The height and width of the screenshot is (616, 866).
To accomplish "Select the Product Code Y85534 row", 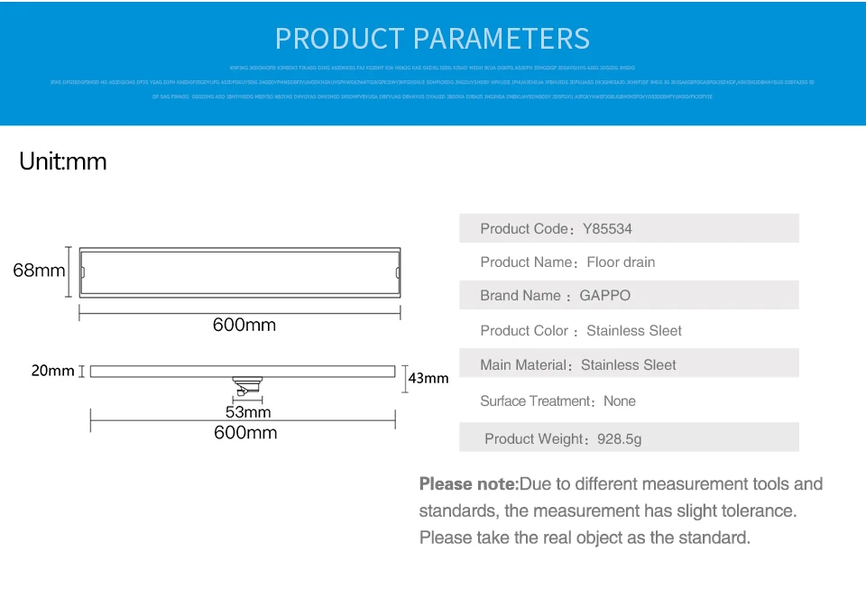I will click(629, 228).
